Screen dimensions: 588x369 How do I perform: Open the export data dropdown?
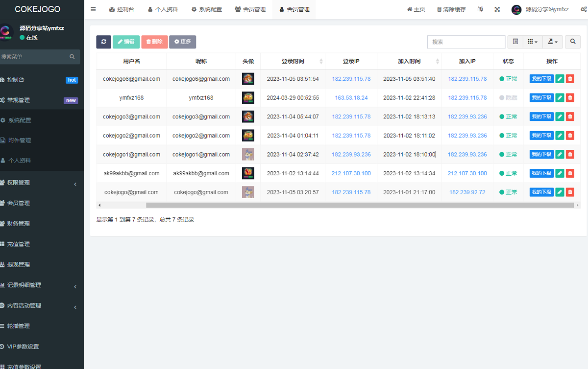(553, 42)
